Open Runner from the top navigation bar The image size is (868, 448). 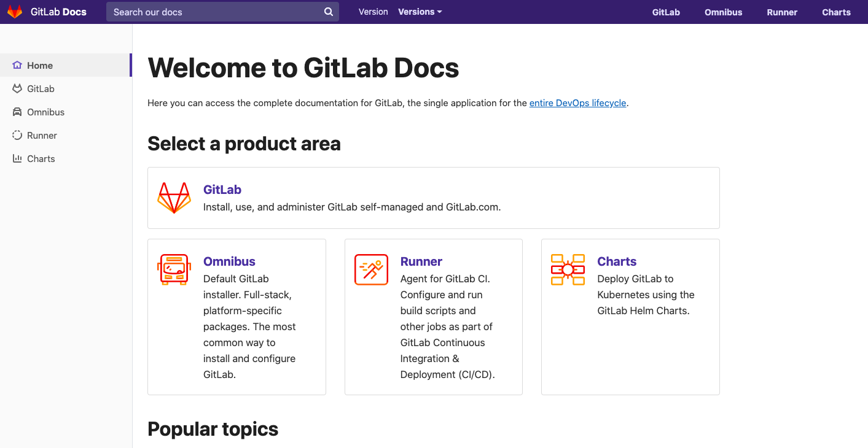click(x=781, y=12)
